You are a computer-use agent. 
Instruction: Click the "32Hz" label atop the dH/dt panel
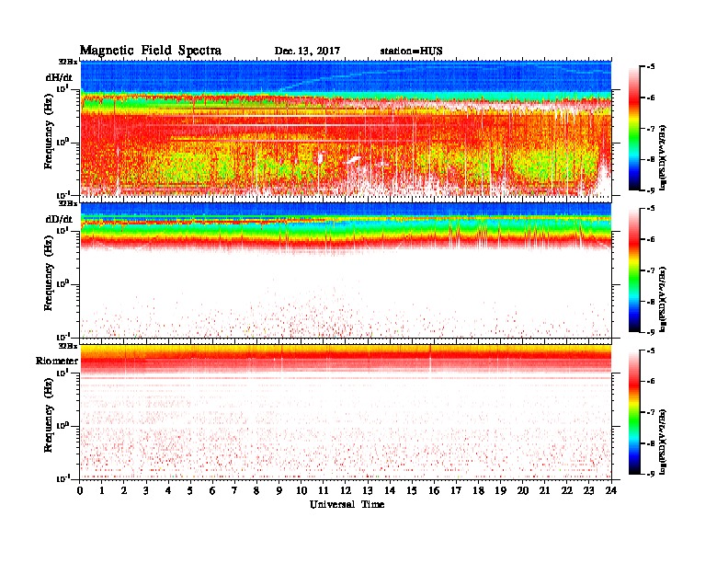[68, 62]
